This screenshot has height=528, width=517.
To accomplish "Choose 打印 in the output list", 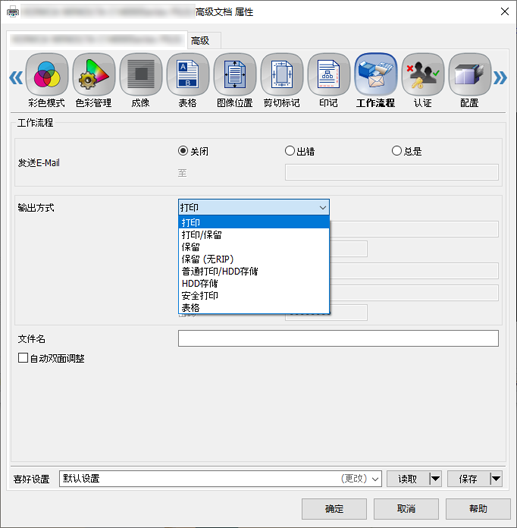I will 254,222.
